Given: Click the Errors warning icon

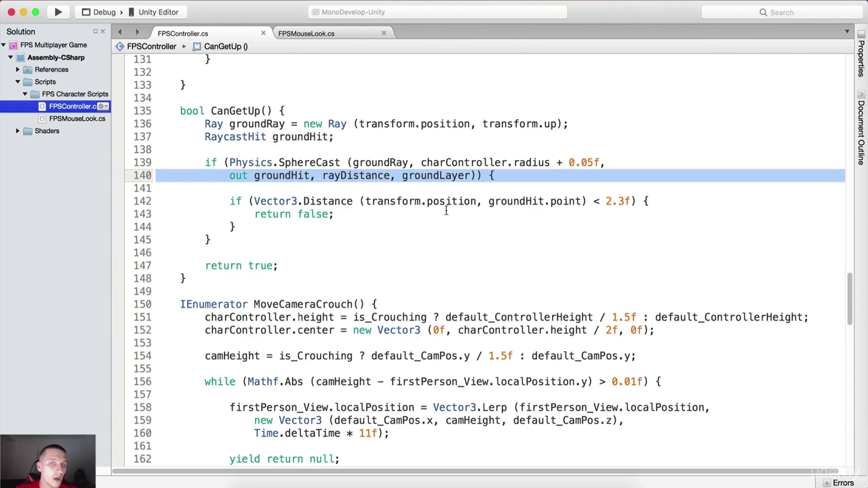Looking at the screenshot, I should (x=827, y=483).
